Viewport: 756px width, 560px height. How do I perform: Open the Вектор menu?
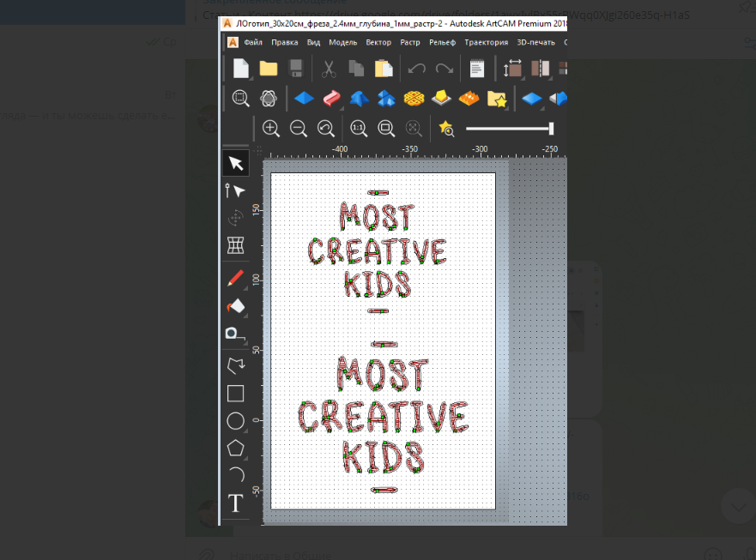[378, 42]
